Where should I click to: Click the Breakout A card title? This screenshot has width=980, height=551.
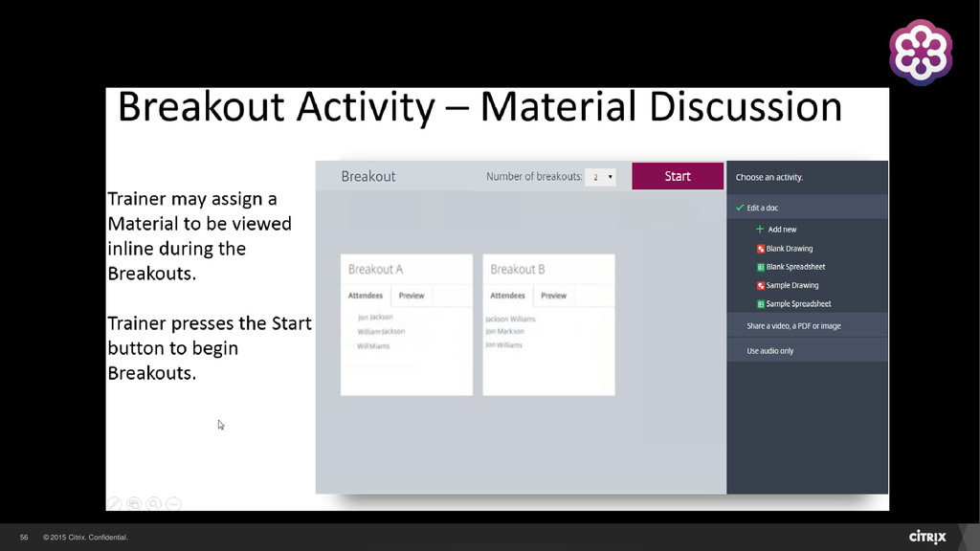pos(375,269)
